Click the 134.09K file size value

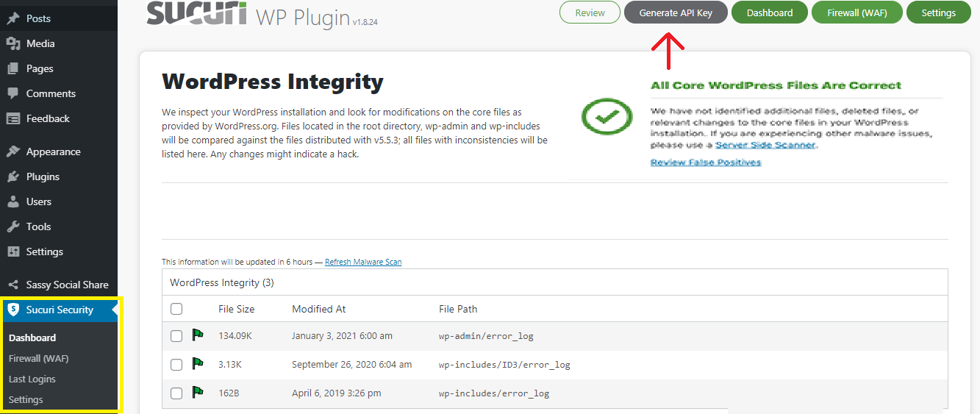point(235,336)
